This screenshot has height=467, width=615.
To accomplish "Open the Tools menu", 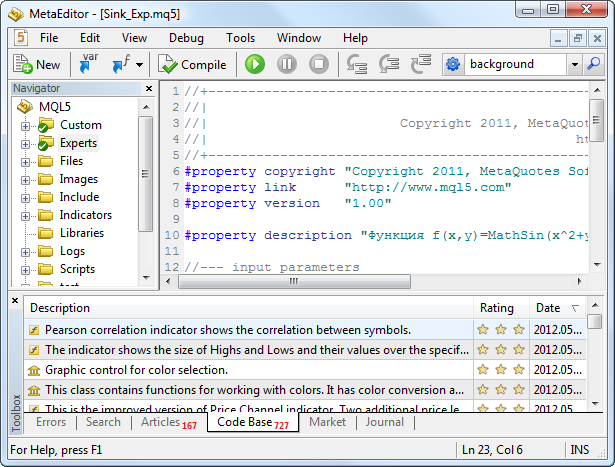I will tap(240, 38).
